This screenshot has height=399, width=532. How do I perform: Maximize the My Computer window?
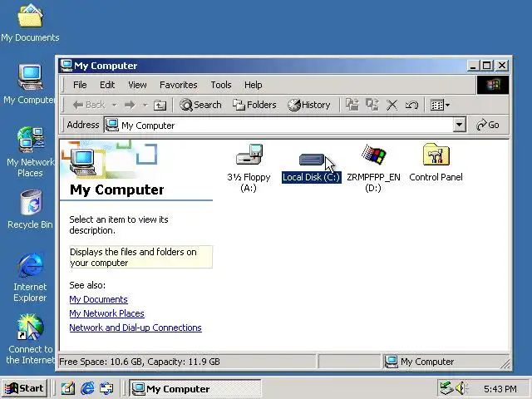(487, 65)
